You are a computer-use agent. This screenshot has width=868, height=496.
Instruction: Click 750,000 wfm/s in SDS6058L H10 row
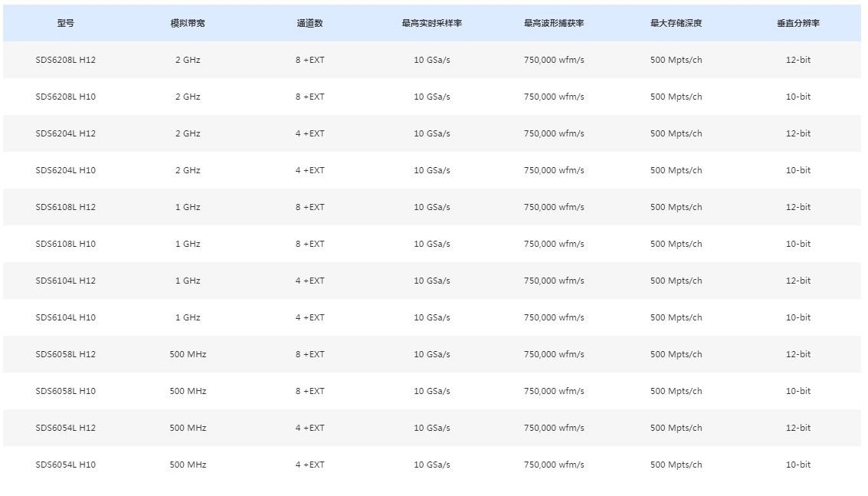[x=554, y=391]
